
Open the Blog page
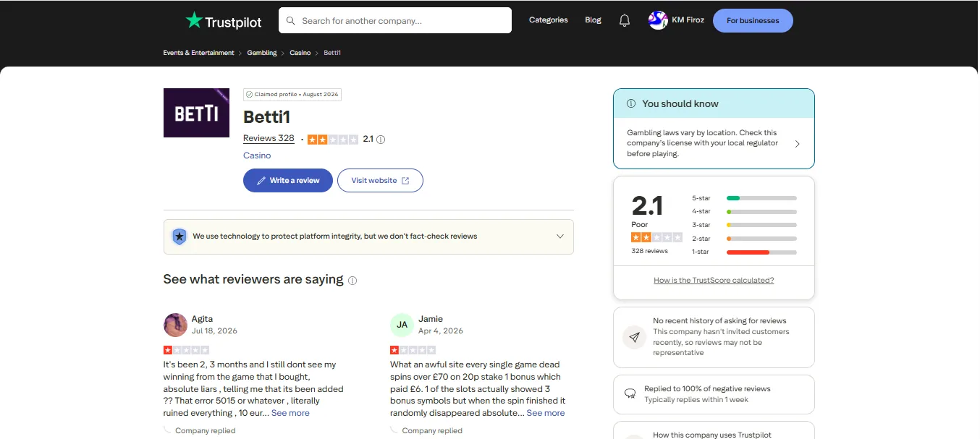[593, 20]
